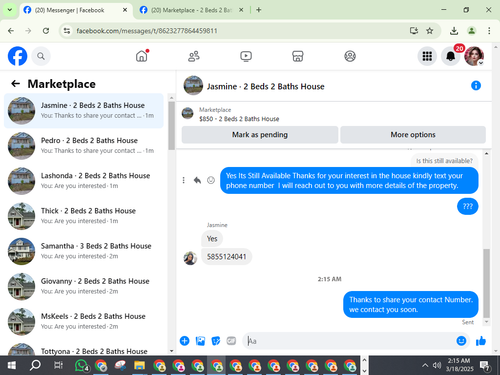The height and width of the screenshot is (375, 500).
Task: Mark the listing as pending
Action: point(260,135)
